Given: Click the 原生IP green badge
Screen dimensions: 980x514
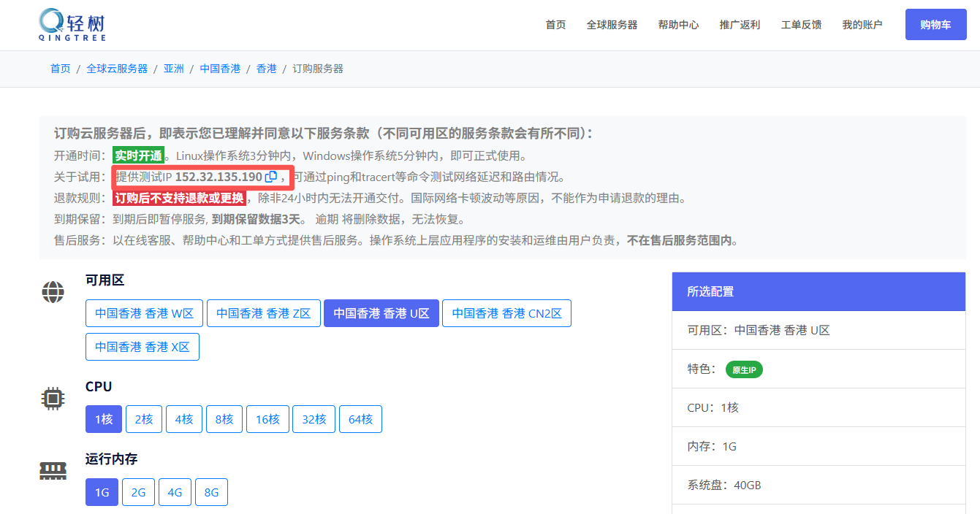Looking at the screenshot, I should (744, 369).
